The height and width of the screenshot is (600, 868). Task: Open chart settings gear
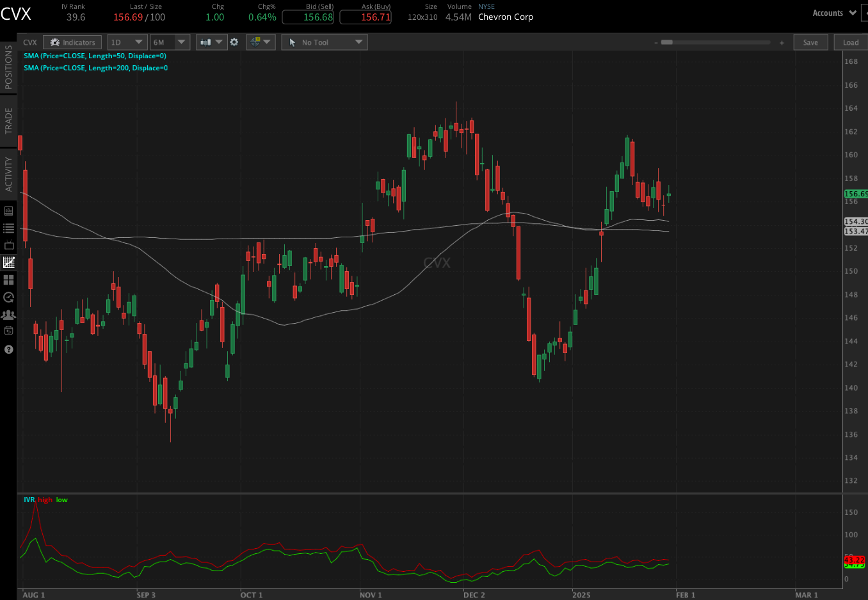tap(234, 42)
